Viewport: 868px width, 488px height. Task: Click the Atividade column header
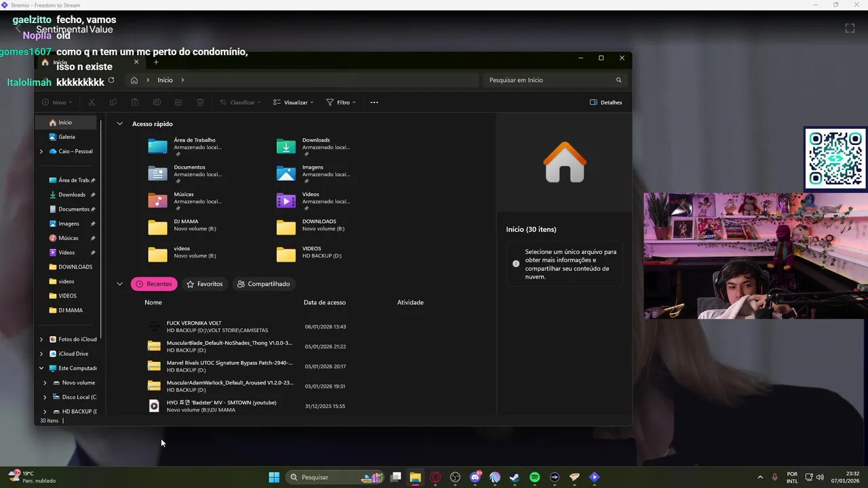(410, 302)
